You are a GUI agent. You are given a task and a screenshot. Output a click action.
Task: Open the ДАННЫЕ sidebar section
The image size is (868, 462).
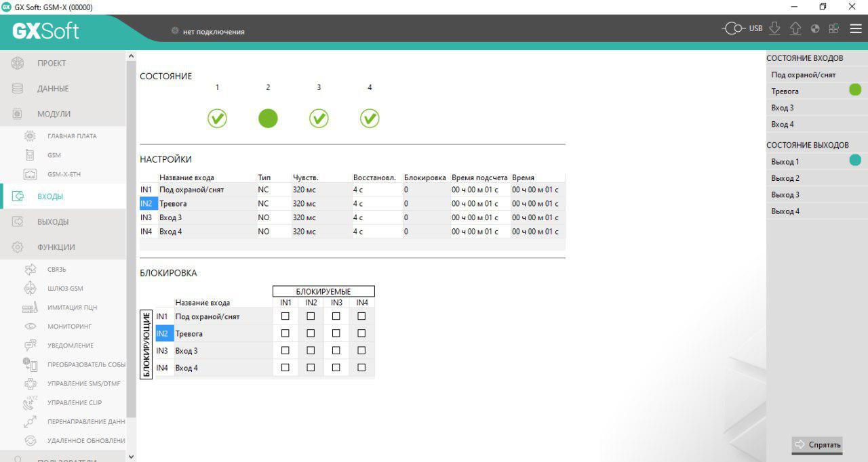point(63,89)
